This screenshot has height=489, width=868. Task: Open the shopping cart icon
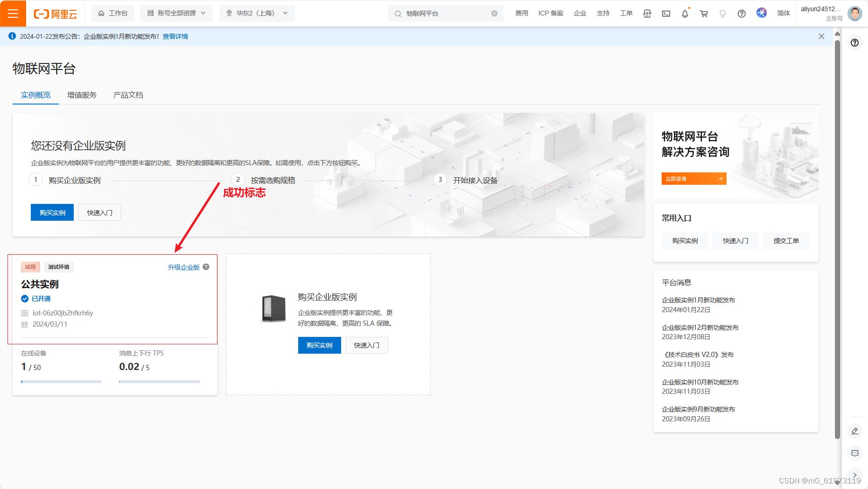point(704,14)
